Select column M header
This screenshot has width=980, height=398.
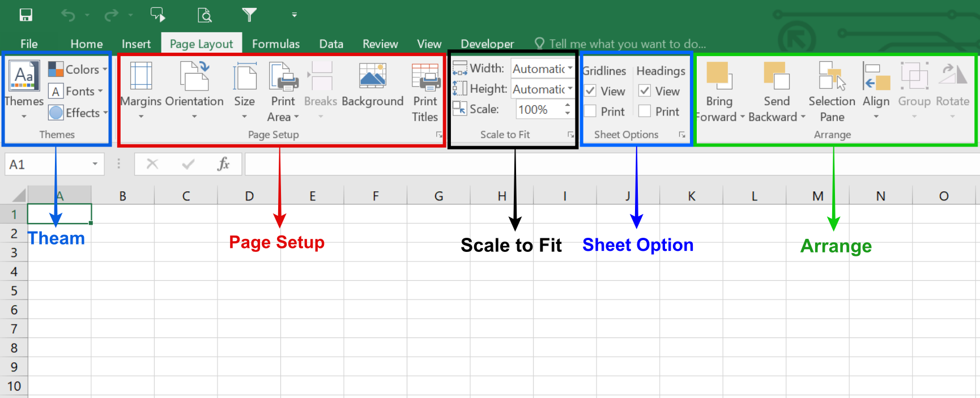coord(817,196)
